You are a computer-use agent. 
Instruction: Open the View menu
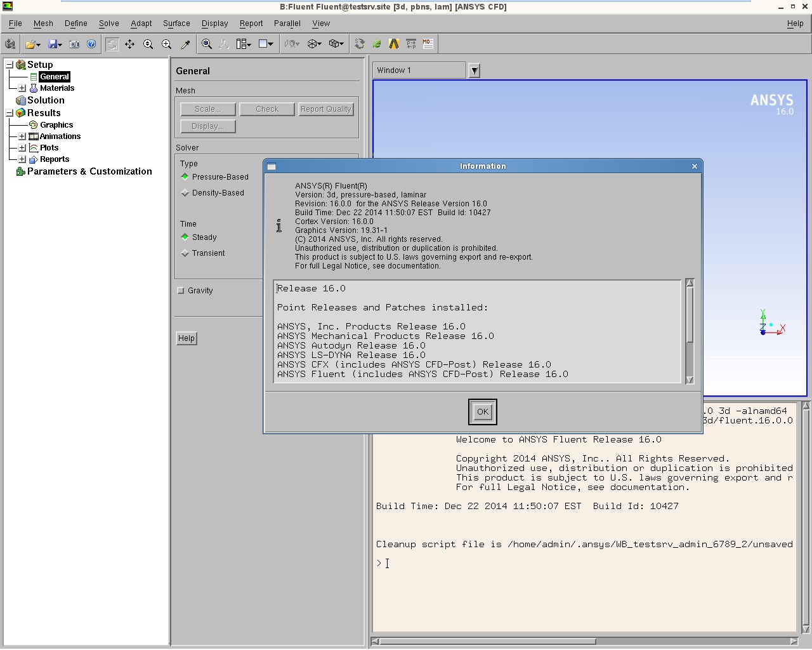click(321, 23)
